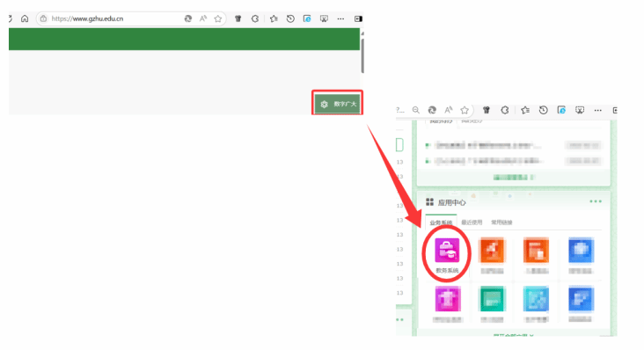Open the light cyan app icon
This screenshot has height=350, width=644.
[x=536, y=299]
